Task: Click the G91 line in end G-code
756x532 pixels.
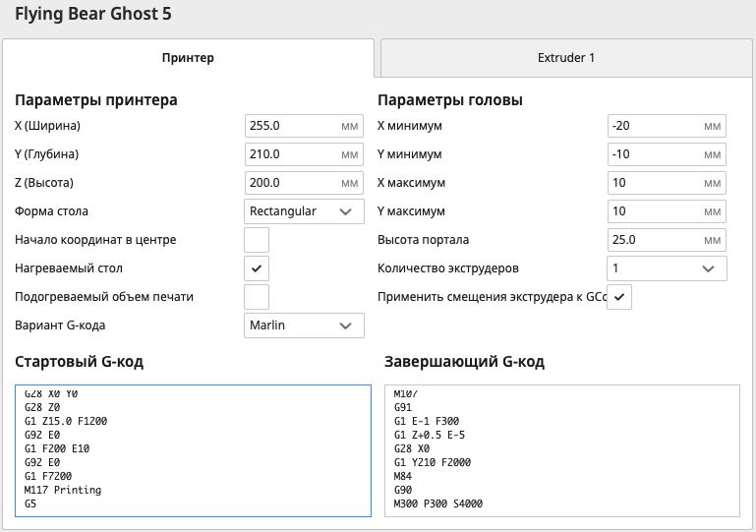Action: coord(403,407)
